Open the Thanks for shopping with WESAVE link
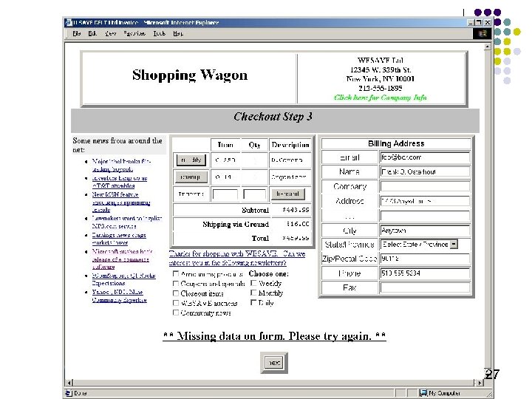The height and width of the screenshot is (399, 532). [x=237, y=258]
